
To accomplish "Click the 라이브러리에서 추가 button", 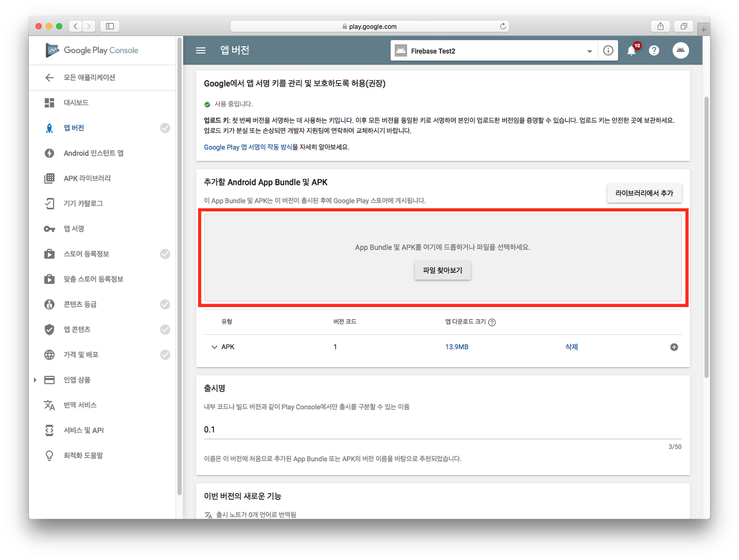I will 644,193.
